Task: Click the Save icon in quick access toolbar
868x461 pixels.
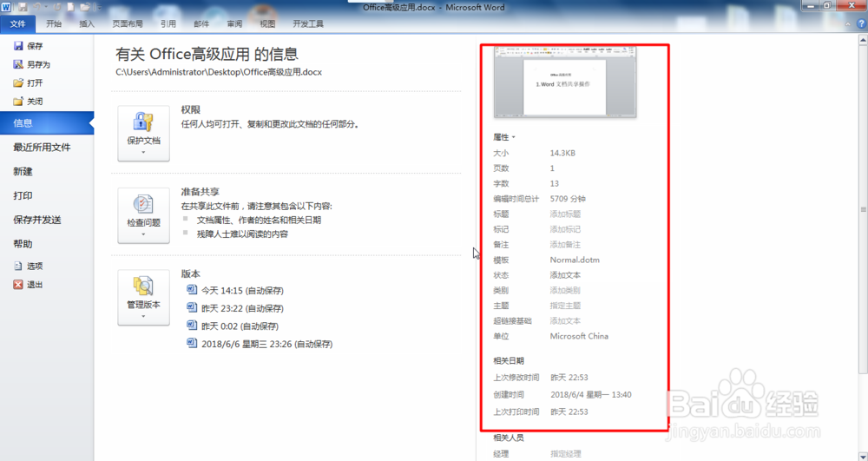Action: pyautogui.click(x=23, y=7)
